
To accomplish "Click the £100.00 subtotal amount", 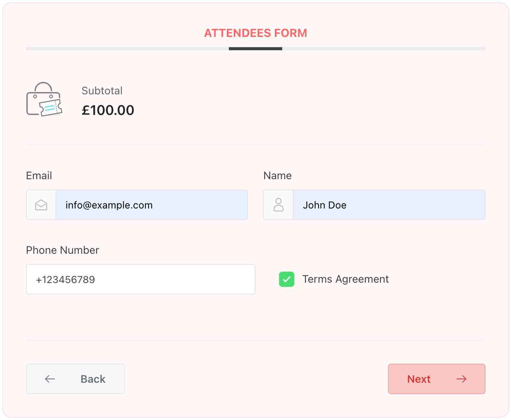I will point(108,110).
